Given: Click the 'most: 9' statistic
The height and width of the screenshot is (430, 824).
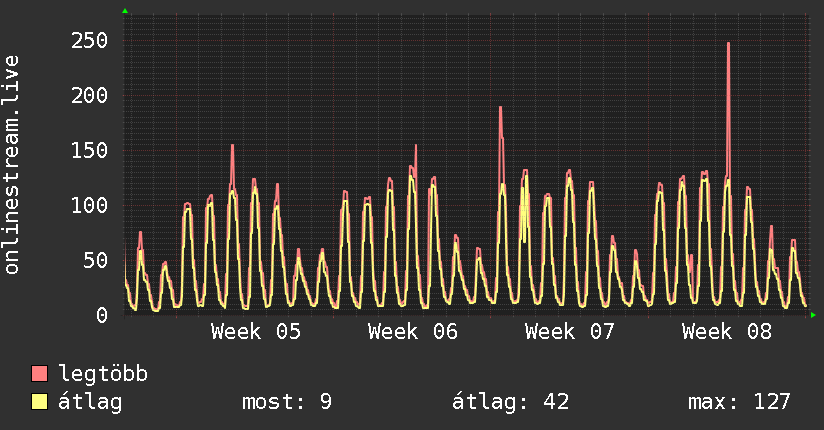Looking at the screenshot, I should [x=287, y=402].
